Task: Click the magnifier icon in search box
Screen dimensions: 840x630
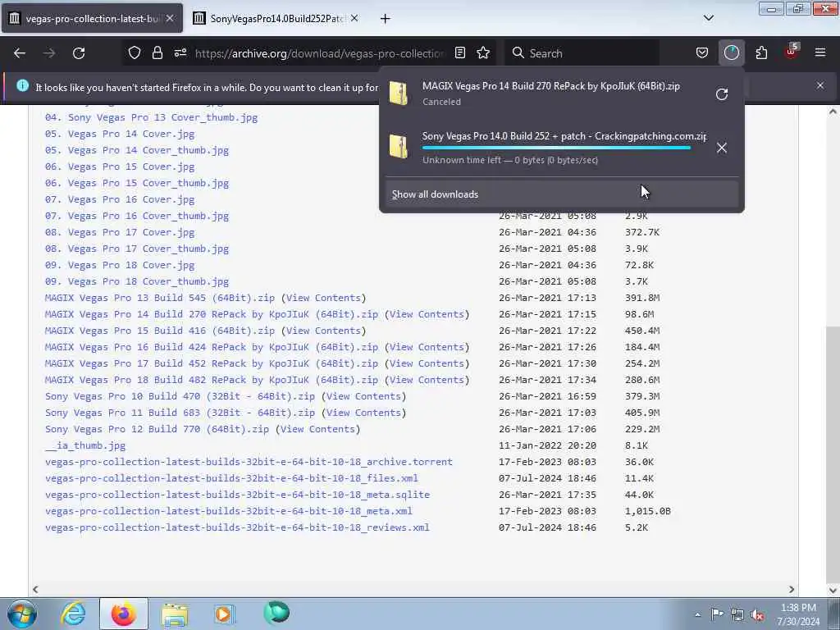Action: point(518,53)
